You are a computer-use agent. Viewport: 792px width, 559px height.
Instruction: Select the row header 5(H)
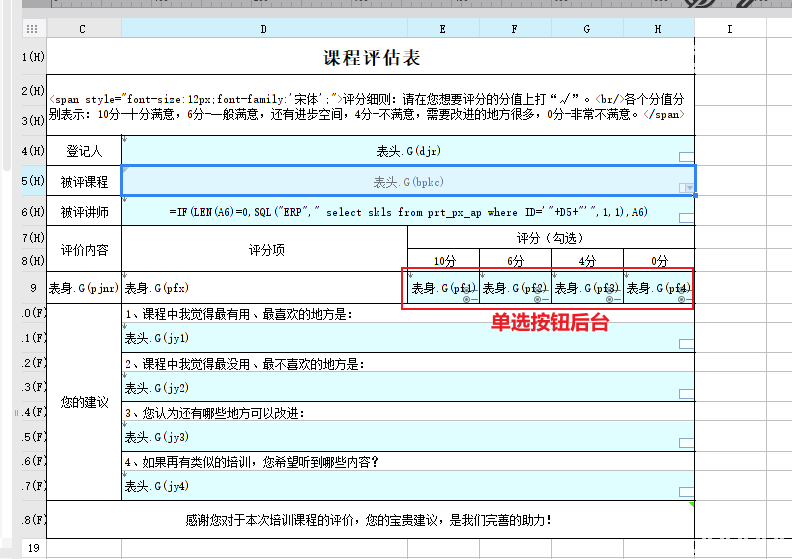click(33, 180)
